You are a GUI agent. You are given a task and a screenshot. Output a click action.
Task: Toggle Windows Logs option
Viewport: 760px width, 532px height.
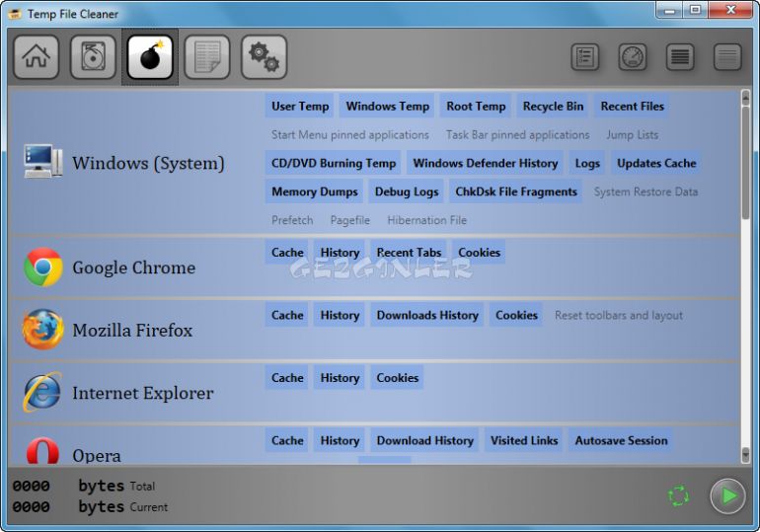tap(587, 163)
